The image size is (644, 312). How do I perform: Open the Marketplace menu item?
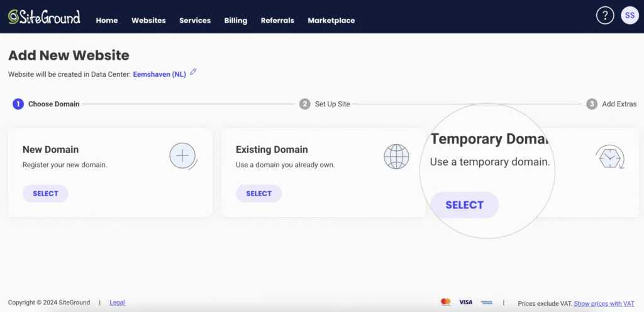pyautogui.click(x=331, y=20)
